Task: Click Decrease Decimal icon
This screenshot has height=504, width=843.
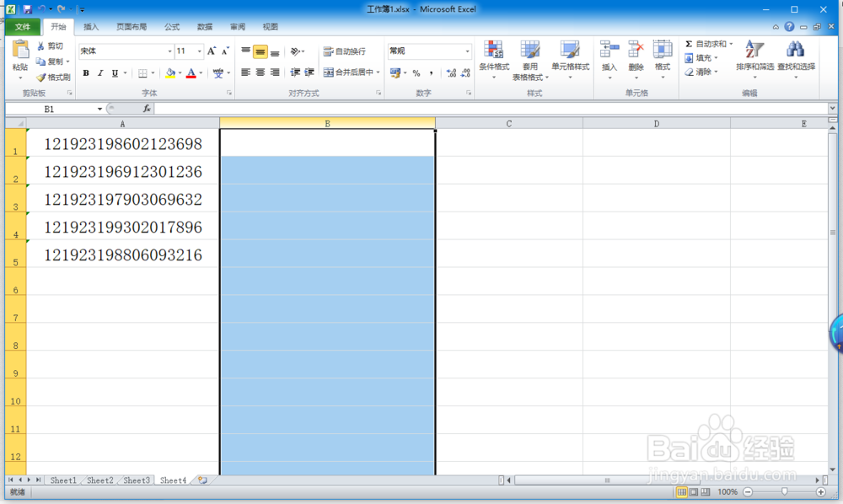Action: (465, 73)
